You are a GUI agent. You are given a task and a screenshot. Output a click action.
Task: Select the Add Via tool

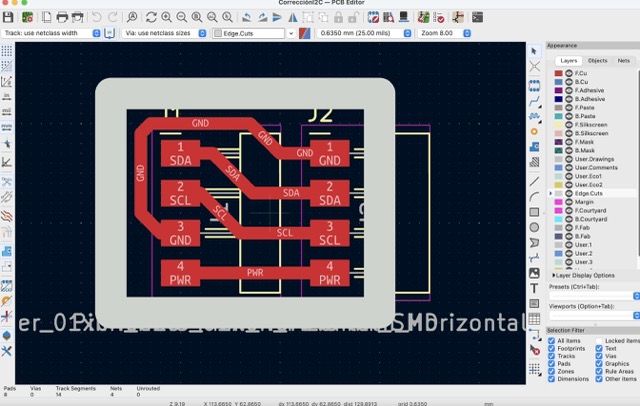(x=534, y=131)
